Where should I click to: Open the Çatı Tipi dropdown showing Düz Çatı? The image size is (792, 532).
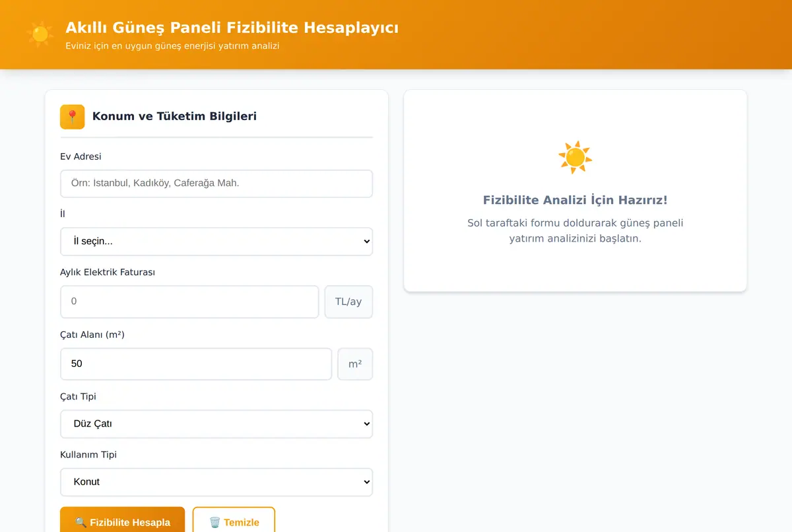tap(216, 424)
